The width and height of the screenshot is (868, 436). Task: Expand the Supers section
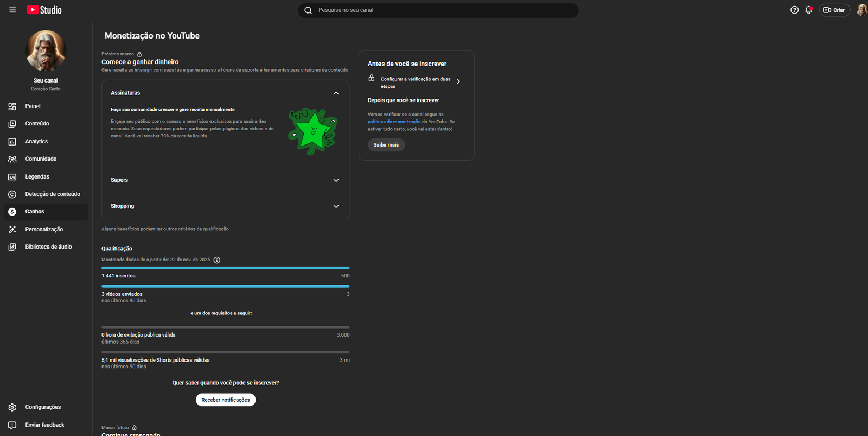point(336,180)
